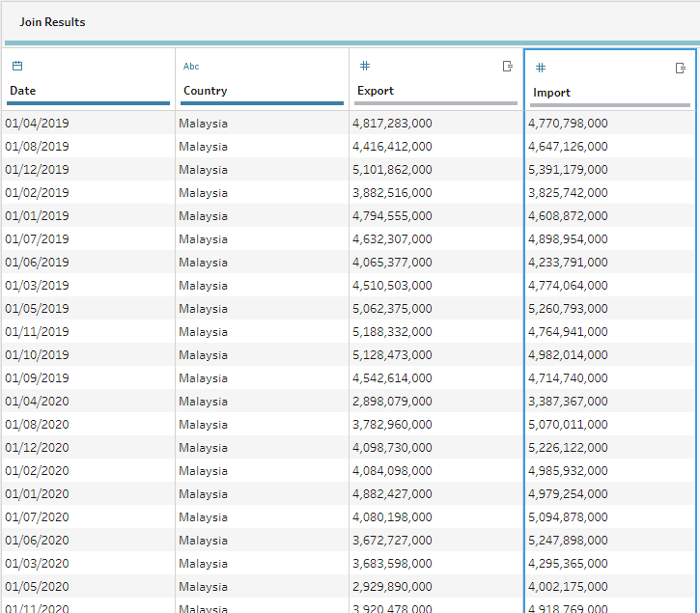The width and height of the screenshot is (700, 613).
Task: Click the number type icon for Export
Action: (364, 66)
